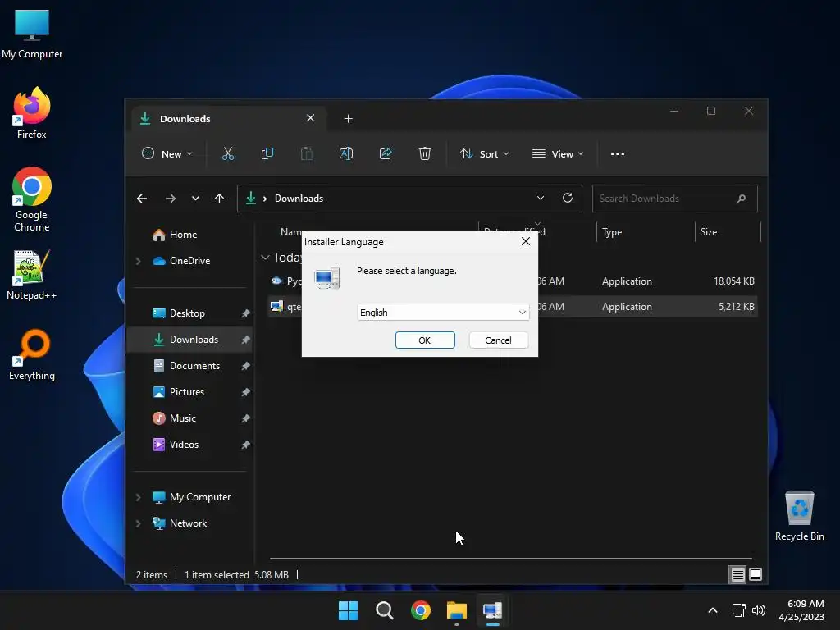This screenshot has width=840, height=630.
Task: Click the installer icon in taskbar
Action: pos(492,610)
